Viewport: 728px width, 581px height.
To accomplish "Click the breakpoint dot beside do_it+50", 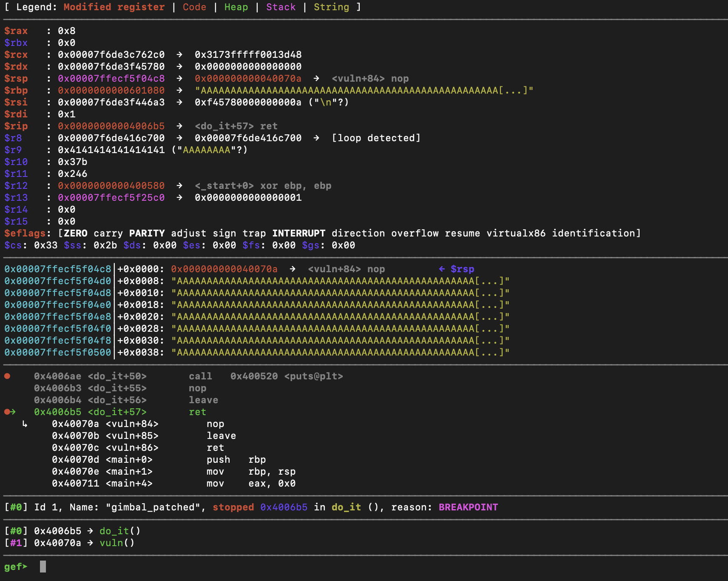I will point(7,376).
